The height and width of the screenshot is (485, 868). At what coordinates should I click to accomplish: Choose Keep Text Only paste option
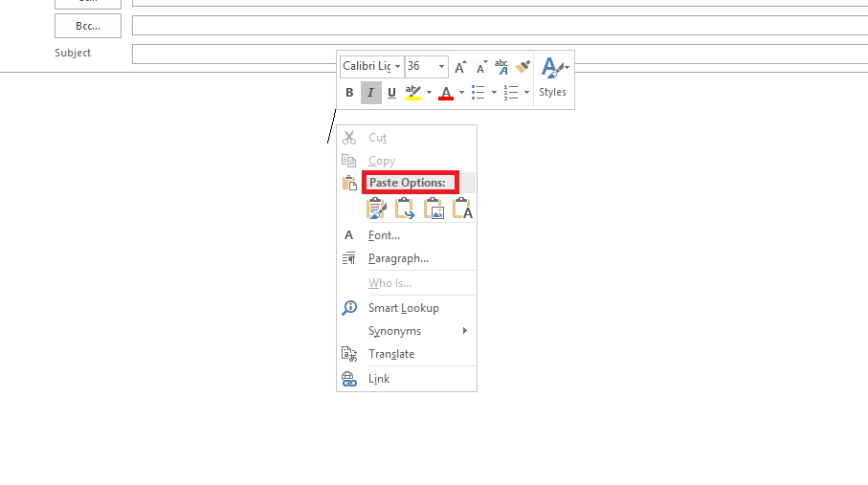coord(462,209)
